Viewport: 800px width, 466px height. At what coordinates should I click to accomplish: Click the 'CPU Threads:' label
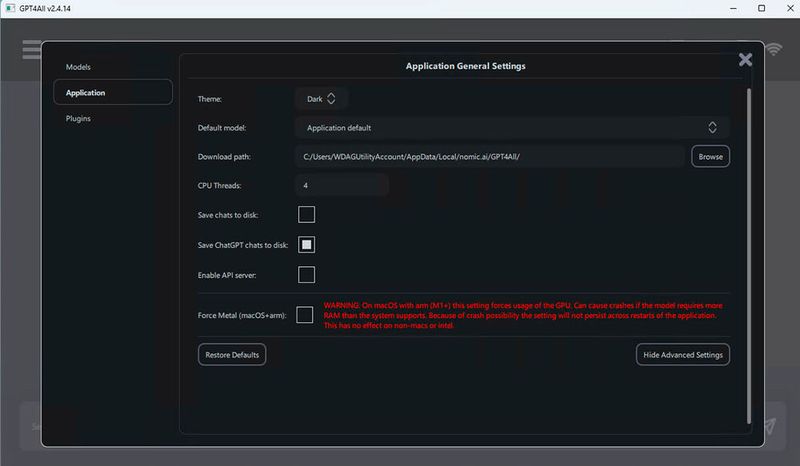pos(219,185)
